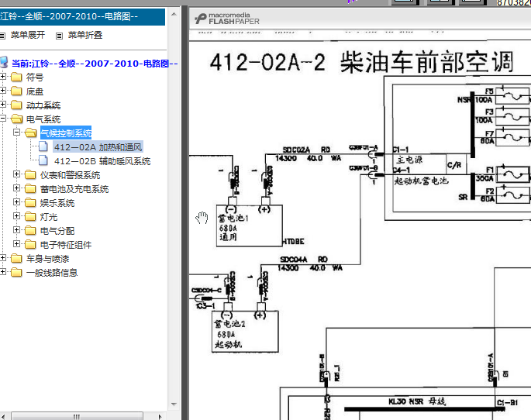The width and height of the screenshot is (531, 420).
Task: Click the sidebar scroll-up arrow
Action: pyautogui.click(x=174, y=15)
